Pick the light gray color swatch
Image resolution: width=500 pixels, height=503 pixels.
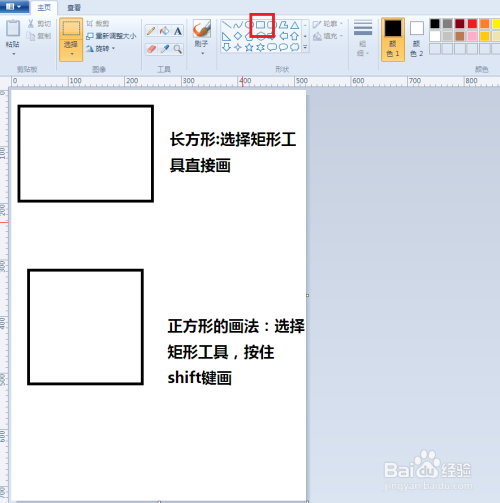point(447,36)
